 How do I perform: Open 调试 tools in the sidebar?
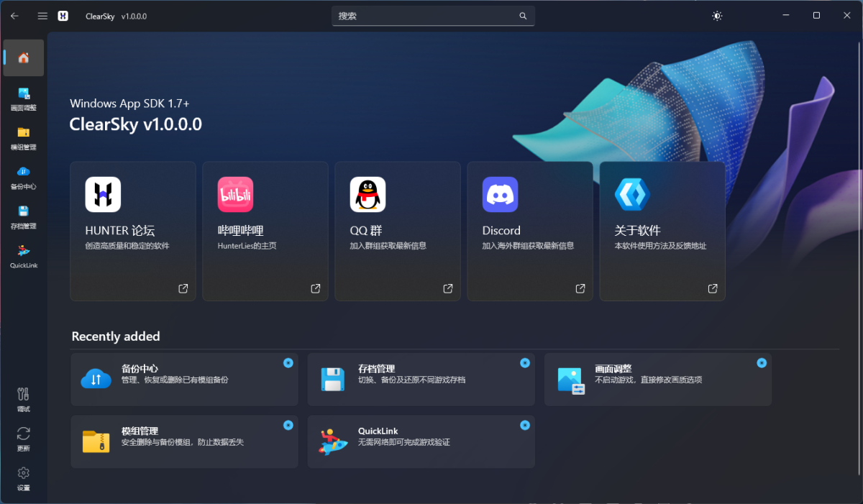pos(23,400)
